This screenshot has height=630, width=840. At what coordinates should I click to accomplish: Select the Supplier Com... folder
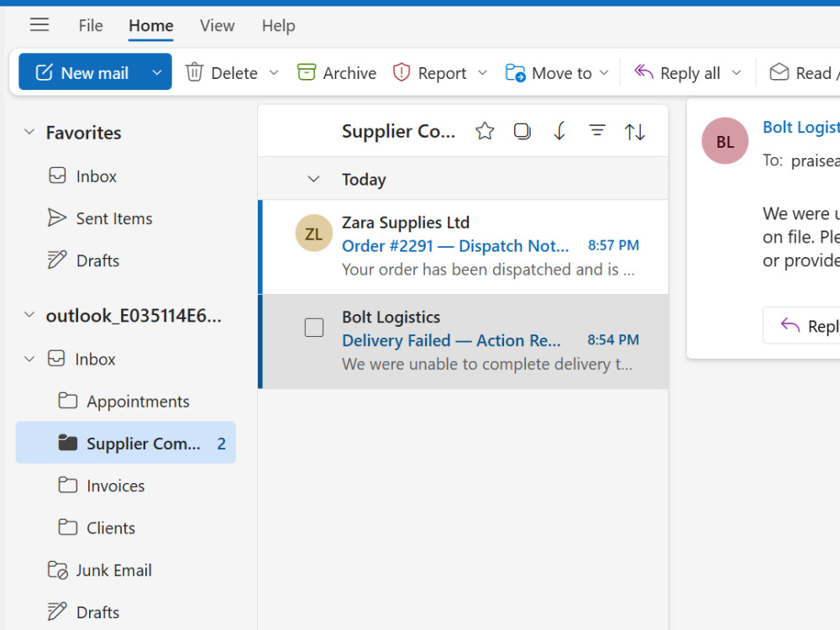click(x=126, y=443)
